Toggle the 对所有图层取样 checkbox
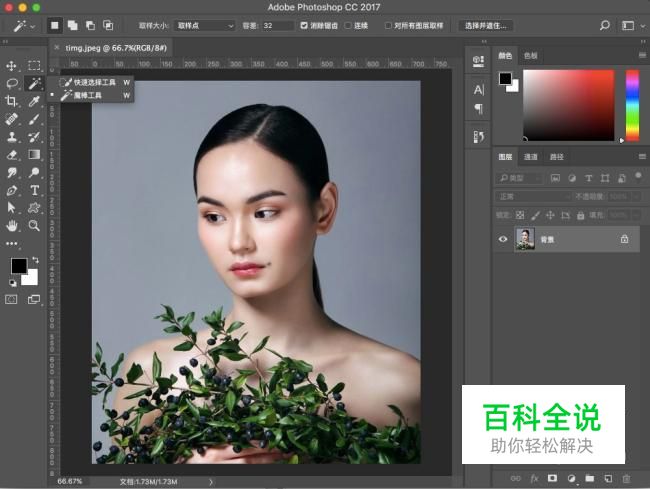The image size is (650, 489). 388,25
